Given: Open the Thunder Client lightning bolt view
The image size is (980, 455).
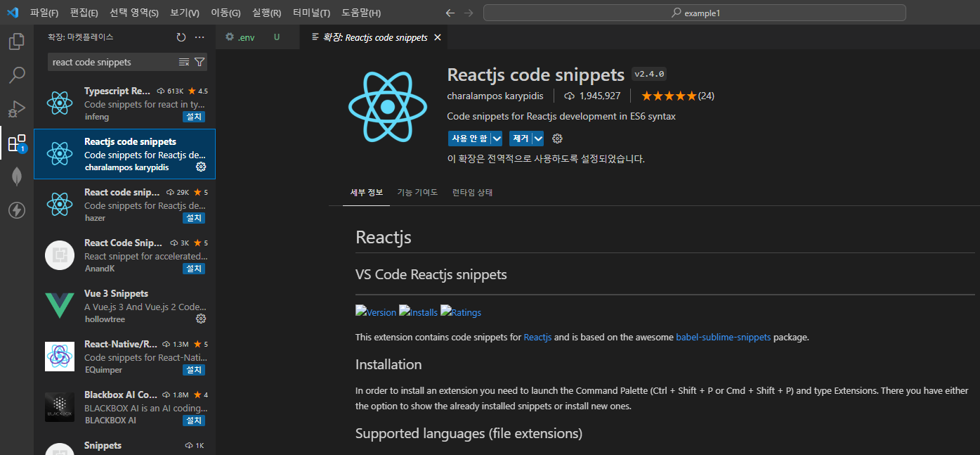Looking at the screenshot, I should tap(17, 210).
